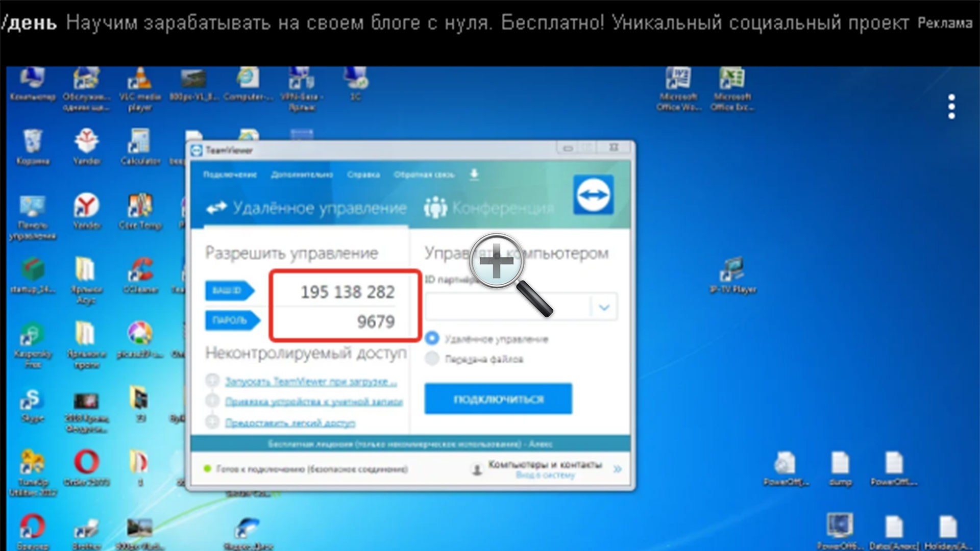Viewport: 980px width, 551px height.
Task: Open the 1C desktop shortcut
Action: [x=356, y=84]
